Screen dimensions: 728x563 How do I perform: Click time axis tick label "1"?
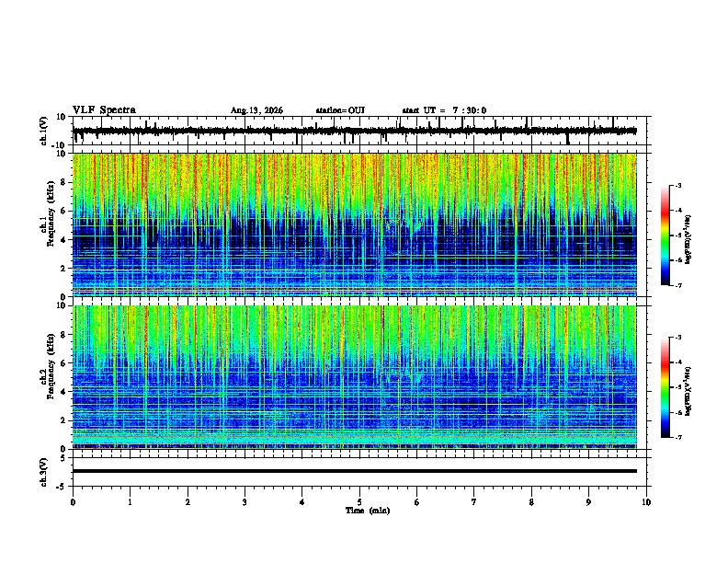131,502
